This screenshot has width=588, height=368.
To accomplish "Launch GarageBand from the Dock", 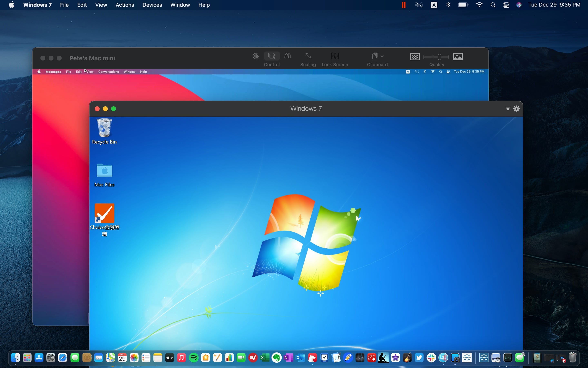I will tap(408, 358).
